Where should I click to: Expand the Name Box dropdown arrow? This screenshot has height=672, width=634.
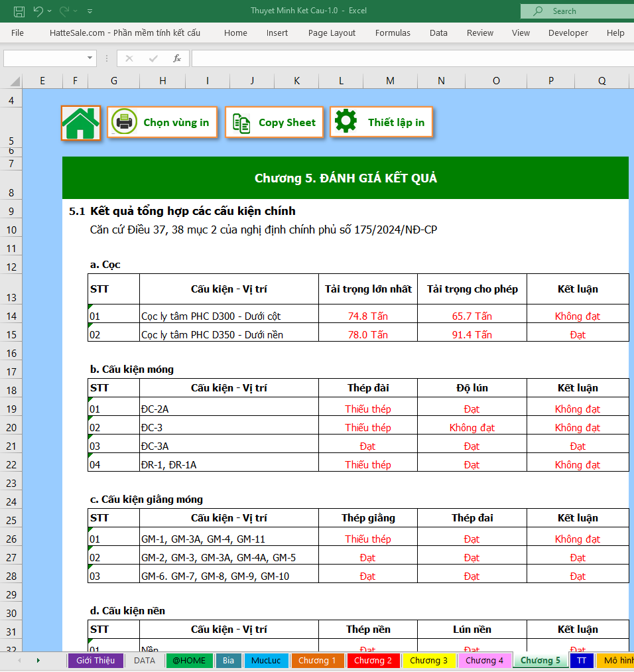(90, 58)
